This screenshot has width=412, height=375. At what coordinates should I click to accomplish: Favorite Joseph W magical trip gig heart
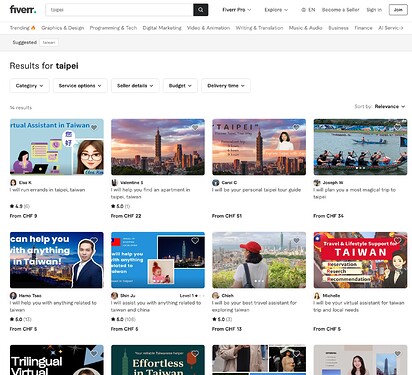pyautogui.click(x=398, y=127)
